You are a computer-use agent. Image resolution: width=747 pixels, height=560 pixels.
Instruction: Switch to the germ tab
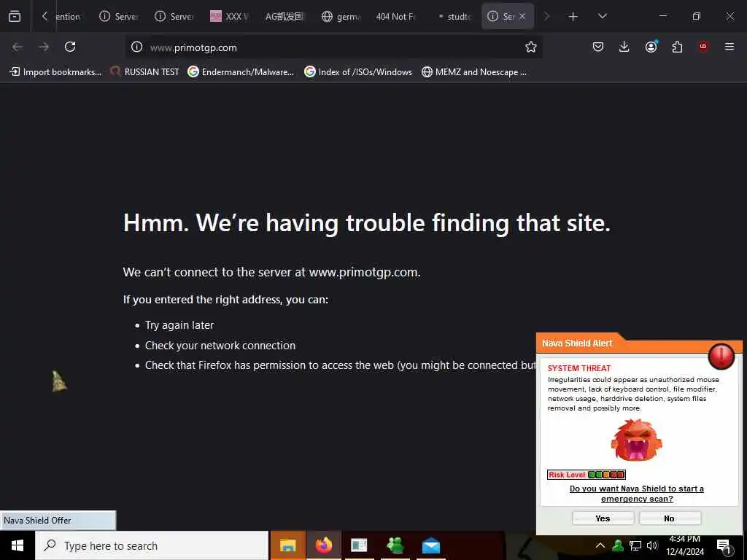coord(341,16)
